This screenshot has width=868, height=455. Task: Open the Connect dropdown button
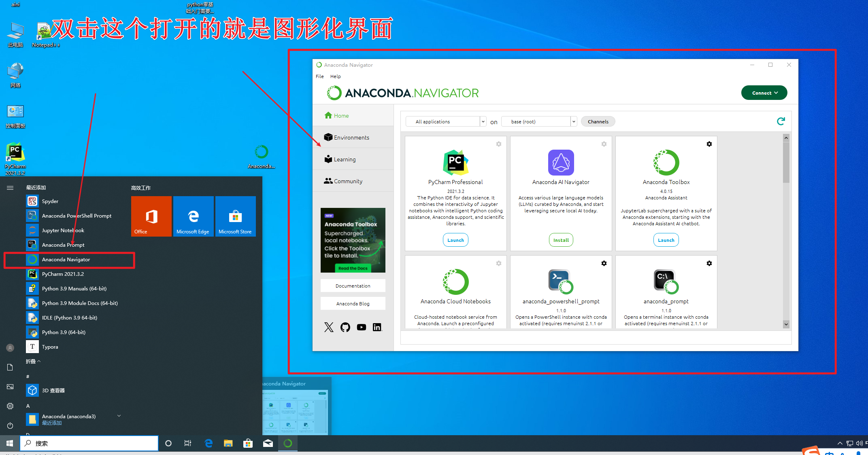click(x=764, y=93)
